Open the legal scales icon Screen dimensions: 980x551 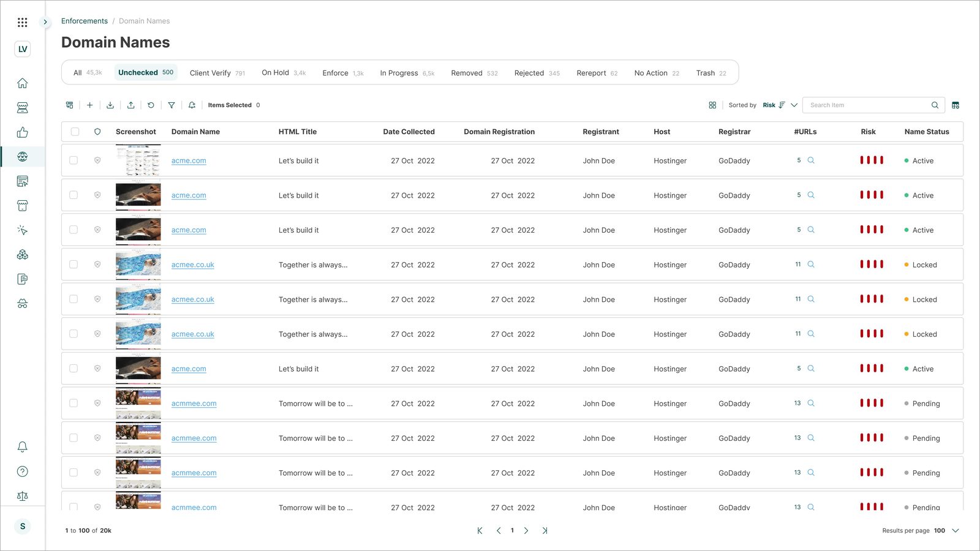click(23, 496)
